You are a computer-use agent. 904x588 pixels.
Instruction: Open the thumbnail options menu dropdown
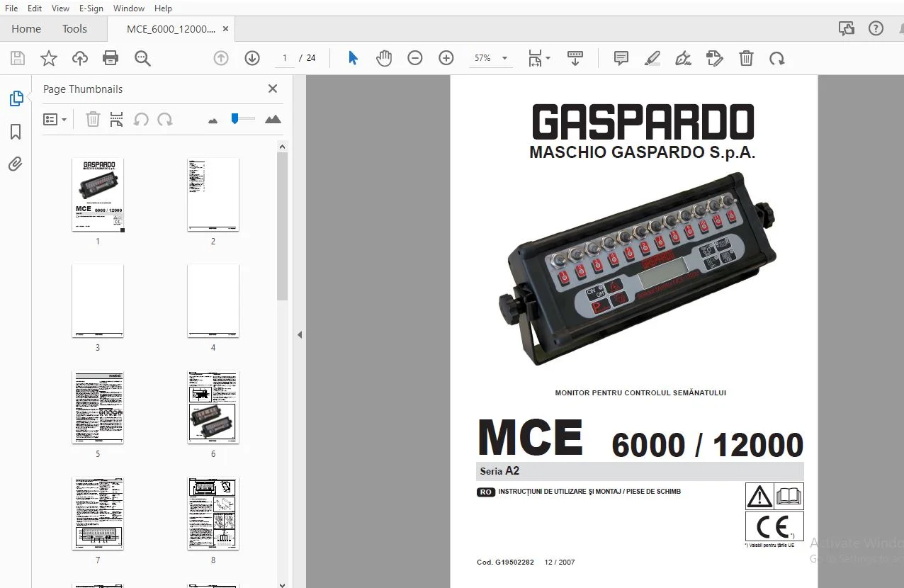pos(55,119)
